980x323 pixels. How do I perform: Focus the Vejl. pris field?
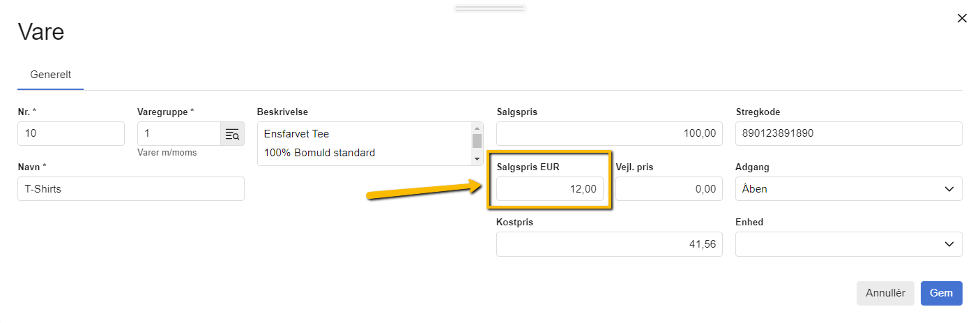pyautogui.click(x=668, y=189)
